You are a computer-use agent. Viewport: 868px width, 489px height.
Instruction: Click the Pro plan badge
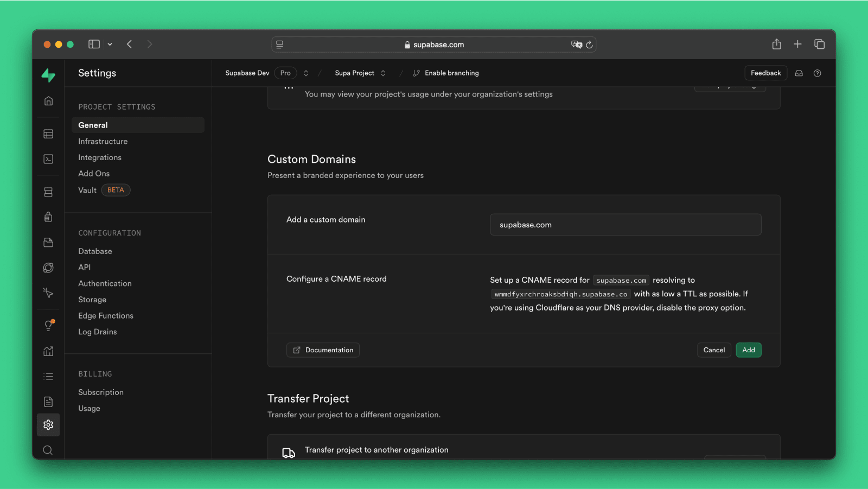[x=285, y=73]
